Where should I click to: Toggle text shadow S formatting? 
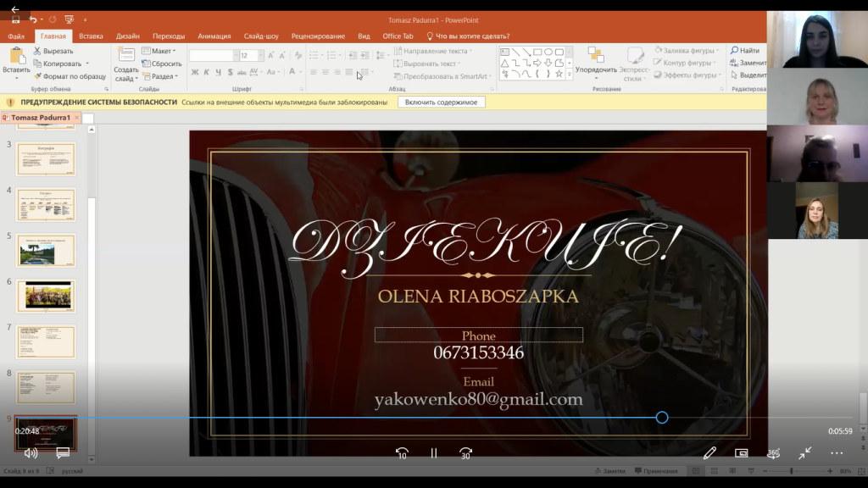(x=230, y=72)
